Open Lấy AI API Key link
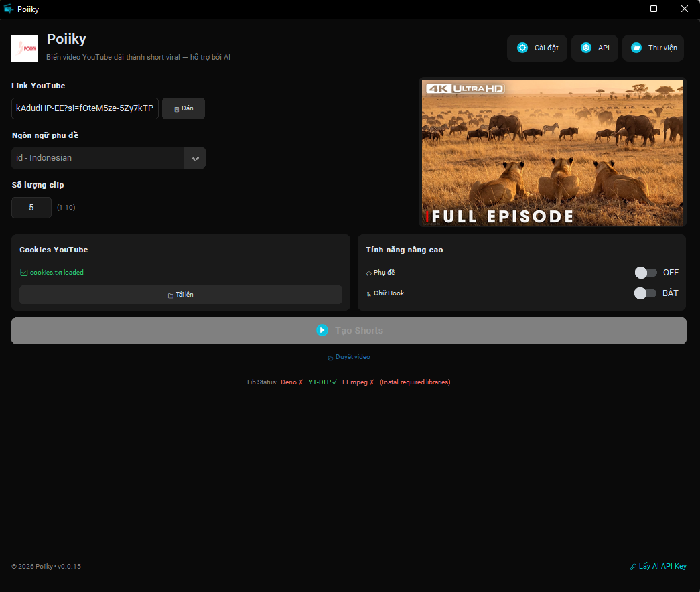The height and width of the screenshot is (592, 700). click(x=658, y=566)
